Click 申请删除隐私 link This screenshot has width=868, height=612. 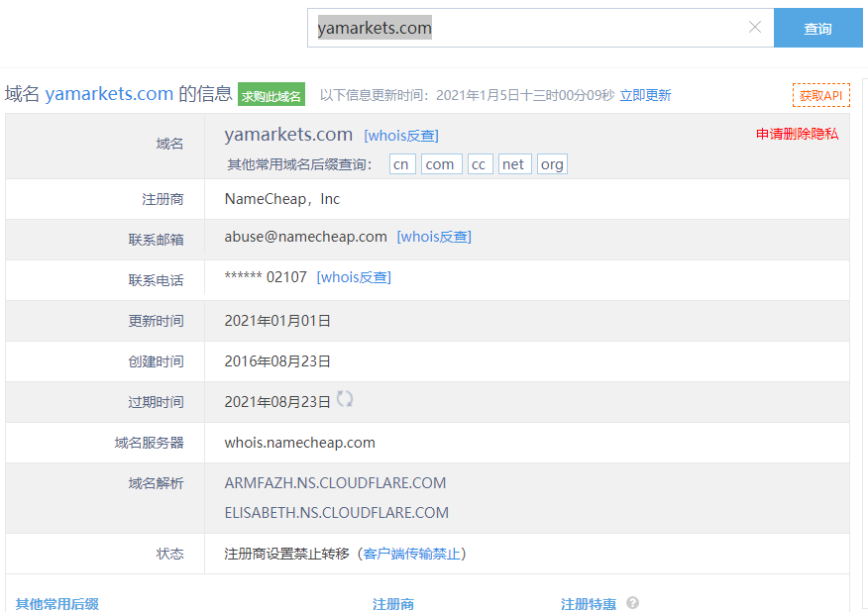tap(797, 134)
